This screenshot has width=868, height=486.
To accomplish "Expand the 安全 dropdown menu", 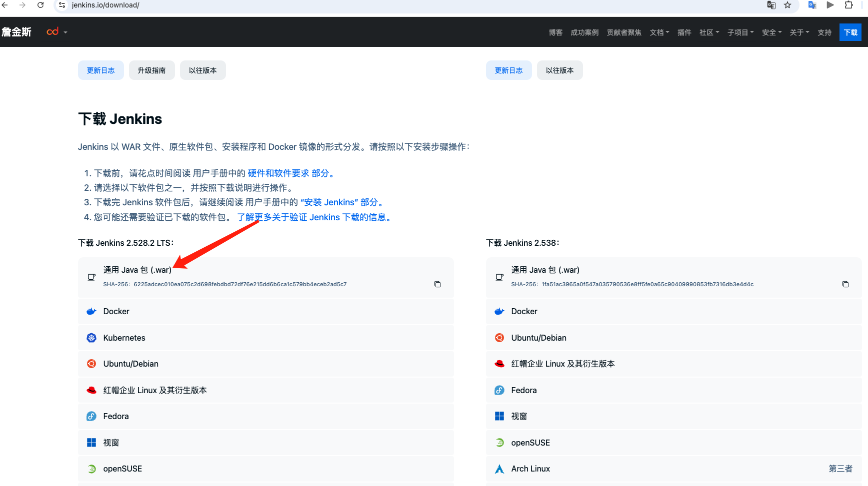I will [771, 32].
